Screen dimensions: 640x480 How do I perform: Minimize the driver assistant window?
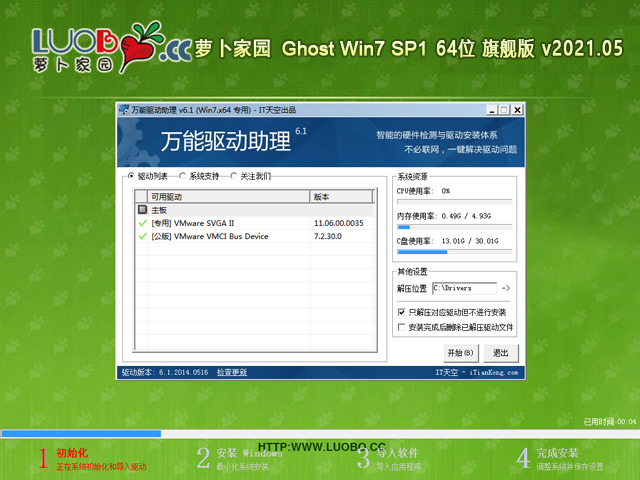[x=492, y=110]
